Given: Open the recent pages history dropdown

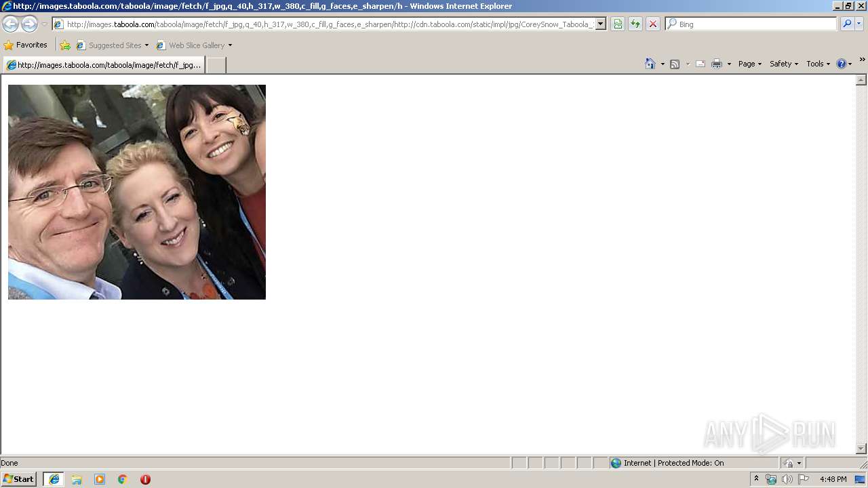Looking at the screenshot, I should pyautogui.click(x=44, y=24).
